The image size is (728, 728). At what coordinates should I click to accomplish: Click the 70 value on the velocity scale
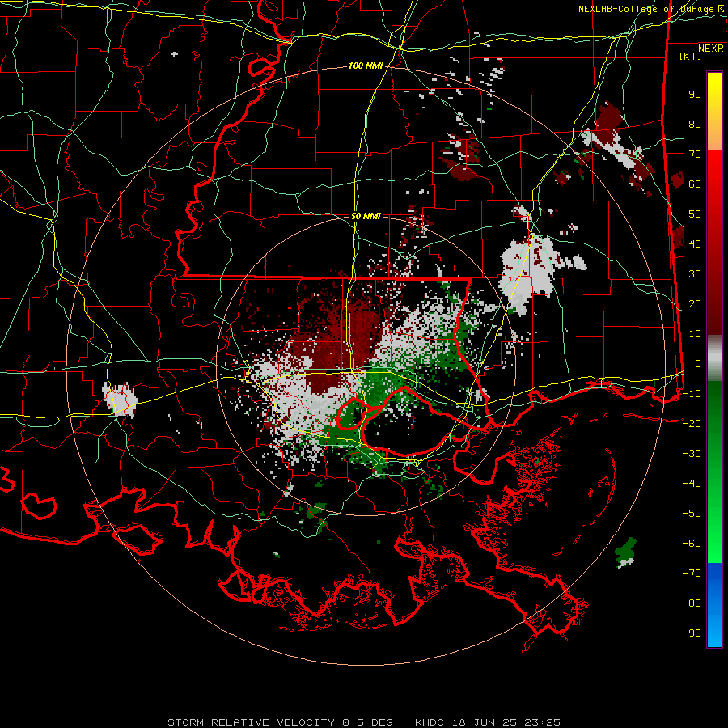click(x=695, y=154)
